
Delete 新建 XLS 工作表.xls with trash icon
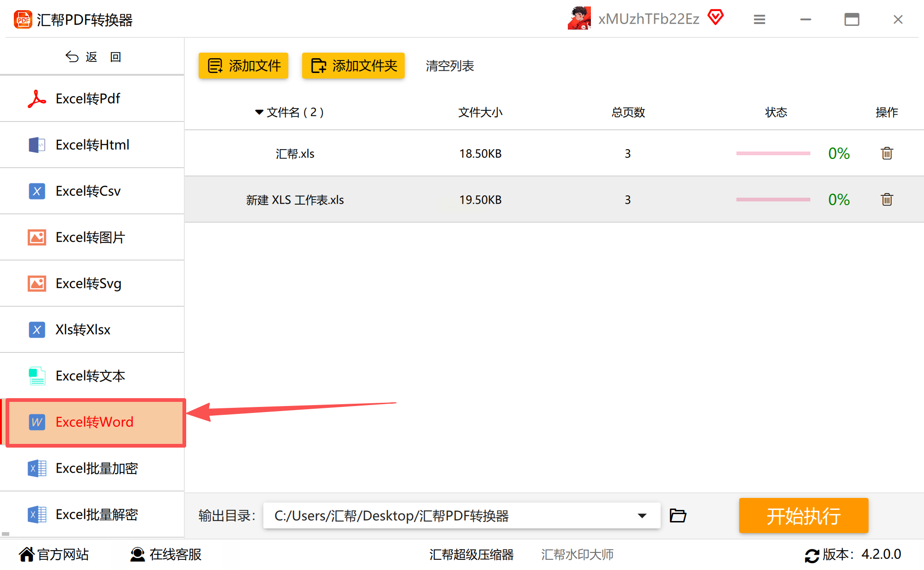887,200
